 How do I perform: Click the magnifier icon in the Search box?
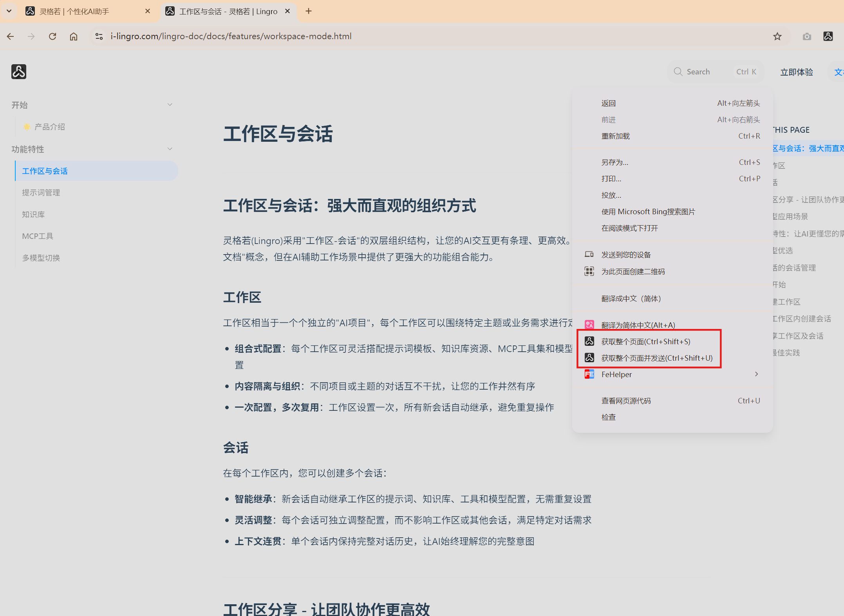click(678, 72)
